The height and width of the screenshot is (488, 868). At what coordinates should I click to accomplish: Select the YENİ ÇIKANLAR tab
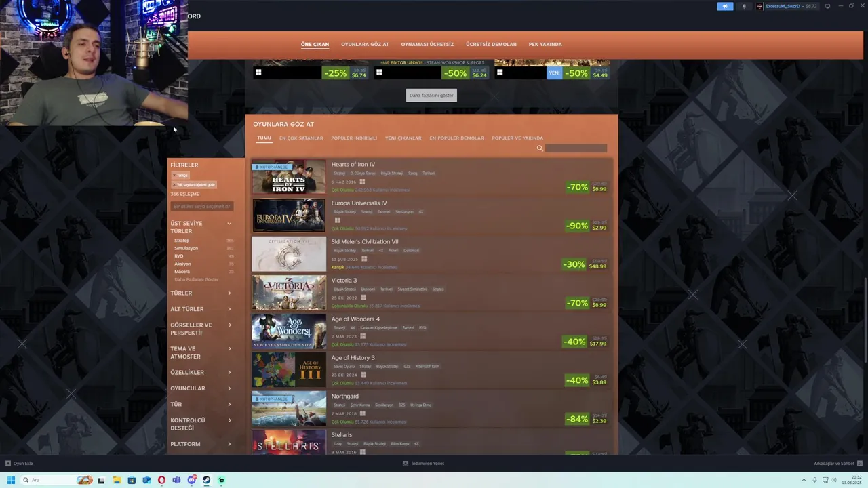coord(403,138)
